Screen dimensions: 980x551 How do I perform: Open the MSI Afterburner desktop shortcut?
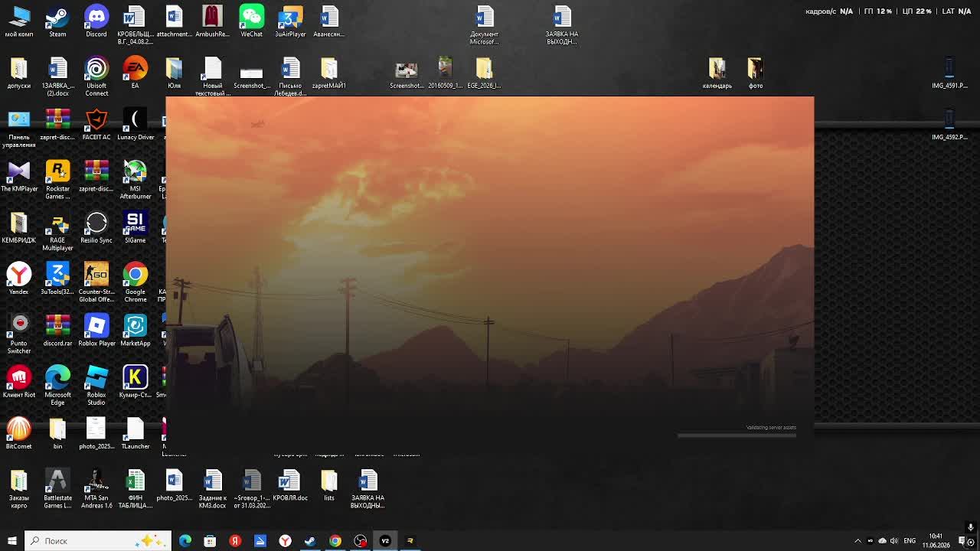click(x=136, y=179)
